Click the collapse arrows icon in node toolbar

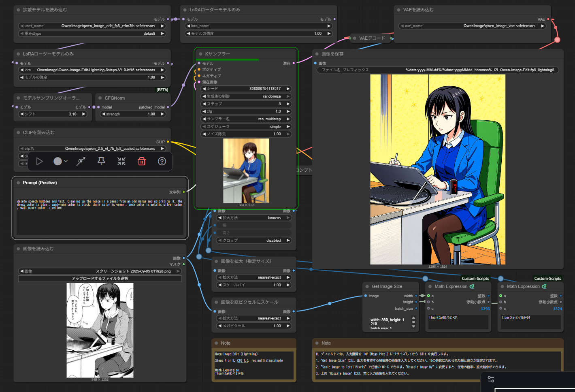pyautogui.click(x=121, y=162)
